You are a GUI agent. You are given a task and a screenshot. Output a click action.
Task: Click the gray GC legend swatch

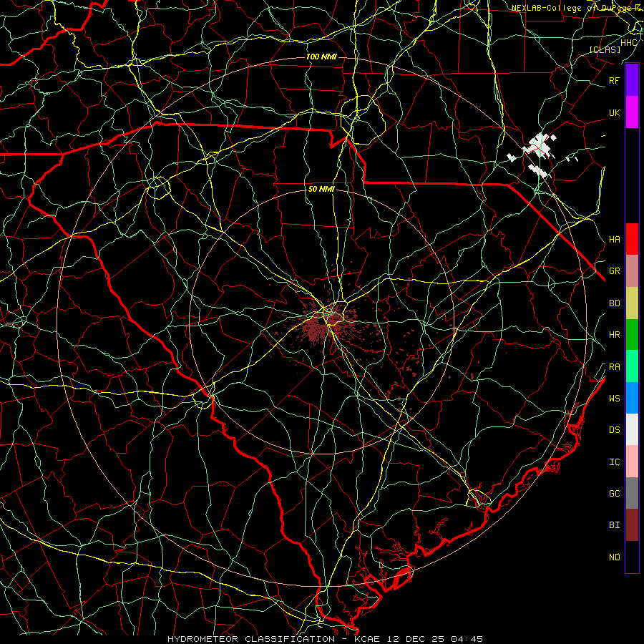pyautogui.click(x=632, y=493)
